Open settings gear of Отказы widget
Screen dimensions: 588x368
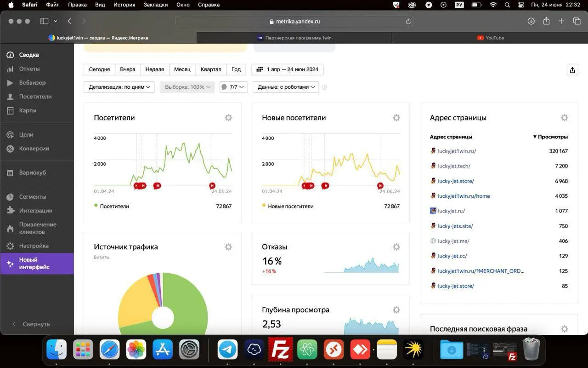pyautogui.click(x=396, y=247)
